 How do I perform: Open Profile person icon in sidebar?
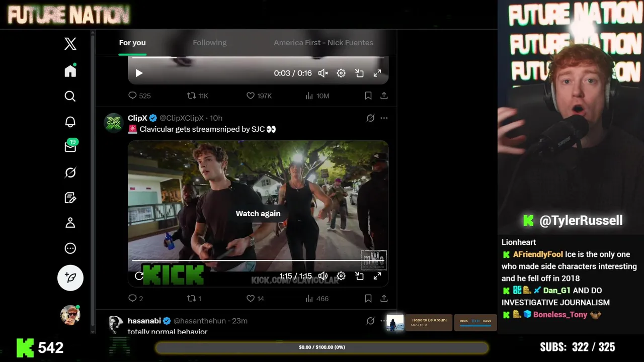(x=70, y=223)
